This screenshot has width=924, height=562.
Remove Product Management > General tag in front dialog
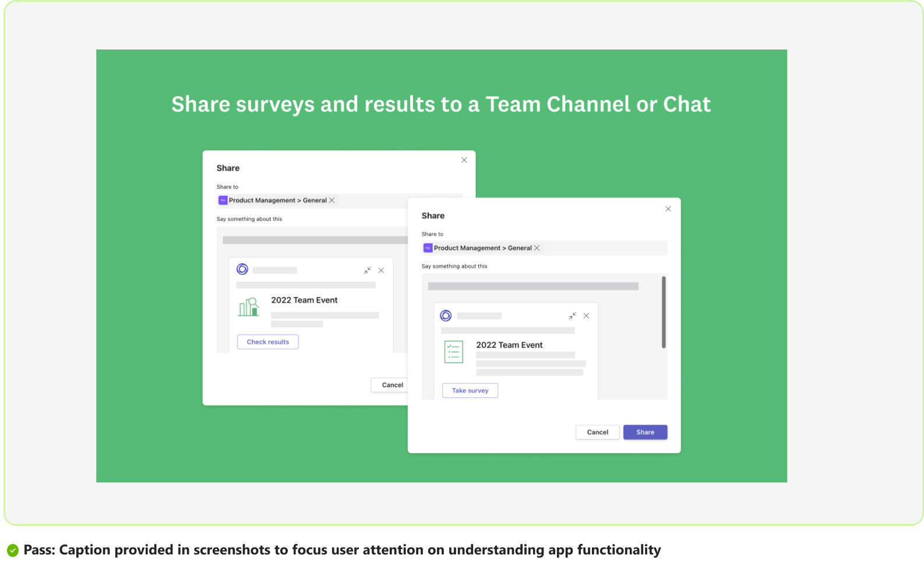tap(537, 248)
